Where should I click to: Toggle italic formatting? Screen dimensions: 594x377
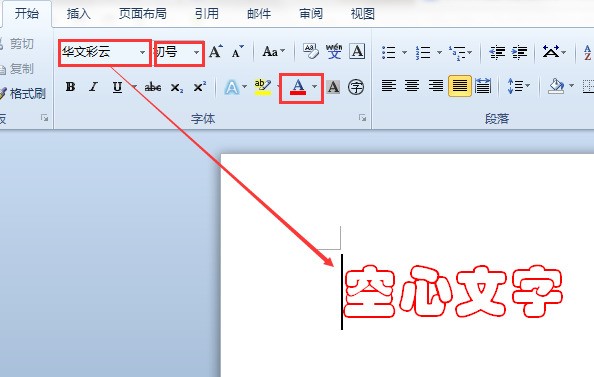(x=93, y=87)
